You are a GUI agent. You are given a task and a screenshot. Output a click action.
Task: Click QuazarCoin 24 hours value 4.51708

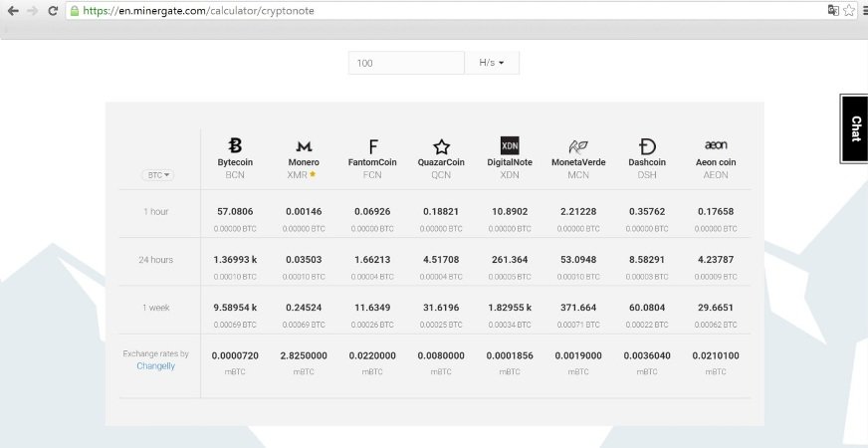tap(441, 259)
